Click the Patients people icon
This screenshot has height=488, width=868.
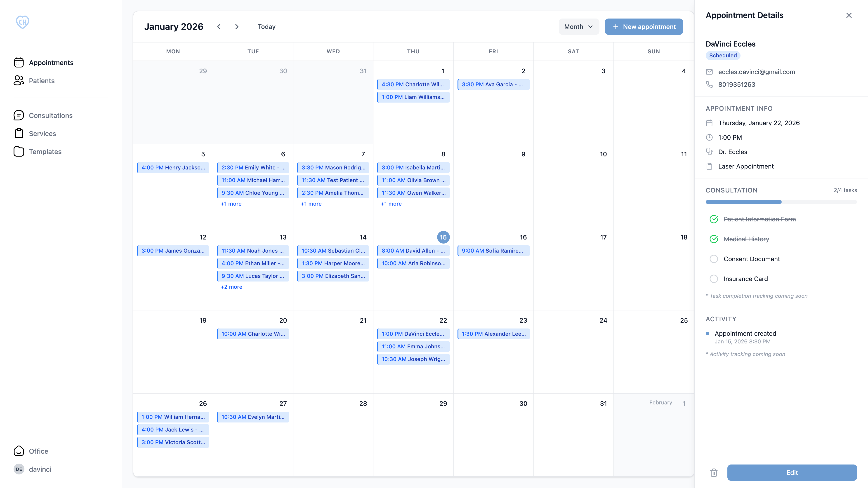[19, 80]
